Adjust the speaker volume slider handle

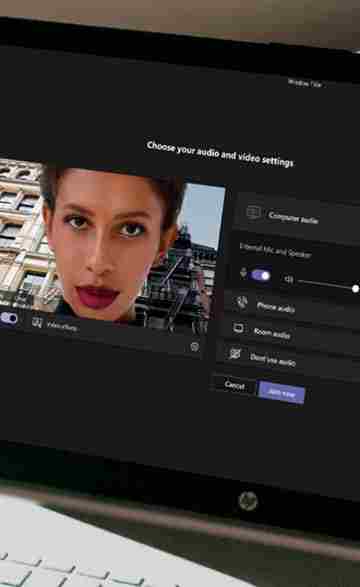click(x=355, y=288)
